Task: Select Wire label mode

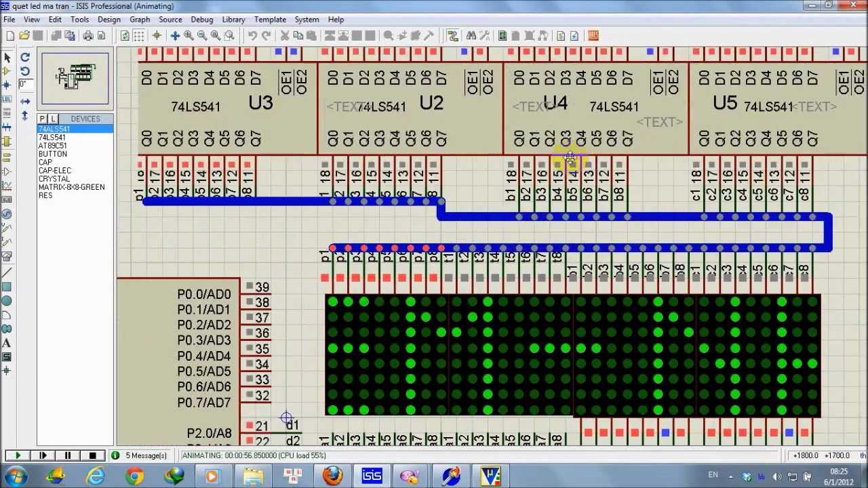Action: tap(7, 99)
